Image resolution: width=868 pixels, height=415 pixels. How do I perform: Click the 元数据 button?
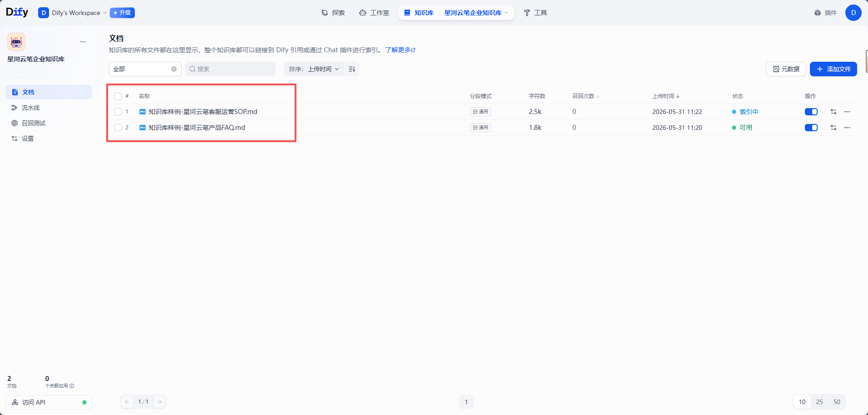786,69
